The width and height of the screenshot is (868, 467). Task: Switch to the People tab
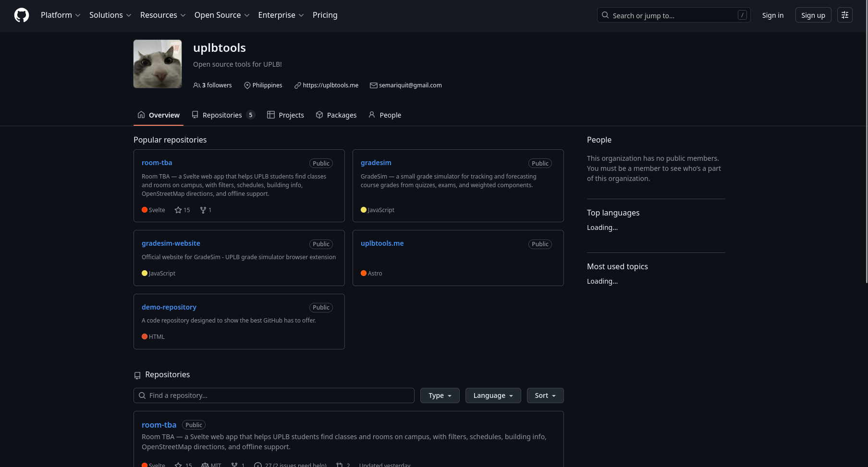click(385, 115)
